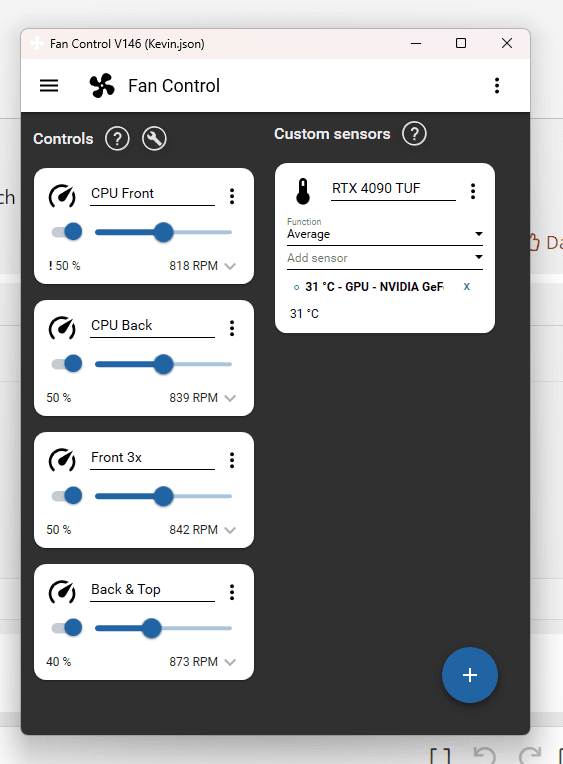Click the Front 3x speedometer icon
This screenshot has width=563, height=764.
(62, 460)
